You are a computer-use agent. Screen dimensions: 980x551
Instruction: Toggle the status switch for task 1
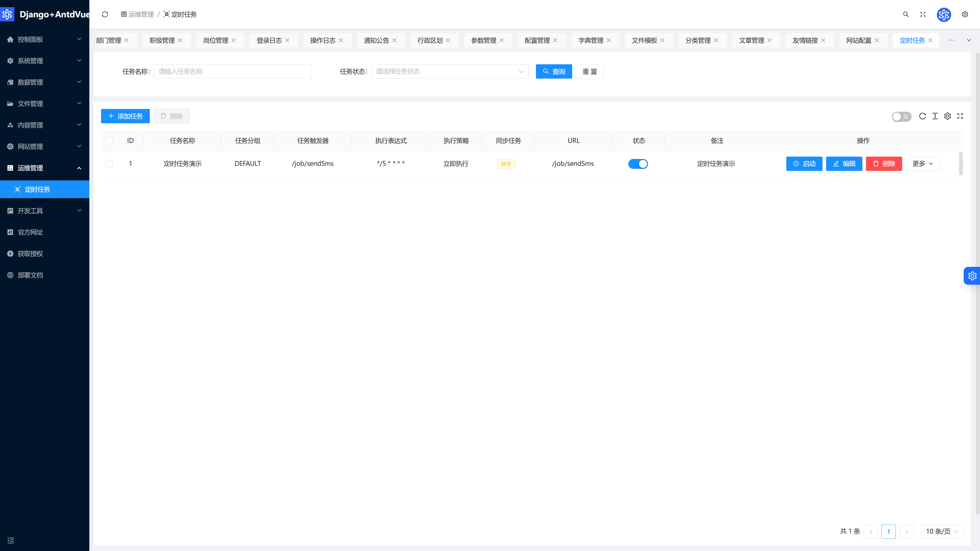(638, 164)
